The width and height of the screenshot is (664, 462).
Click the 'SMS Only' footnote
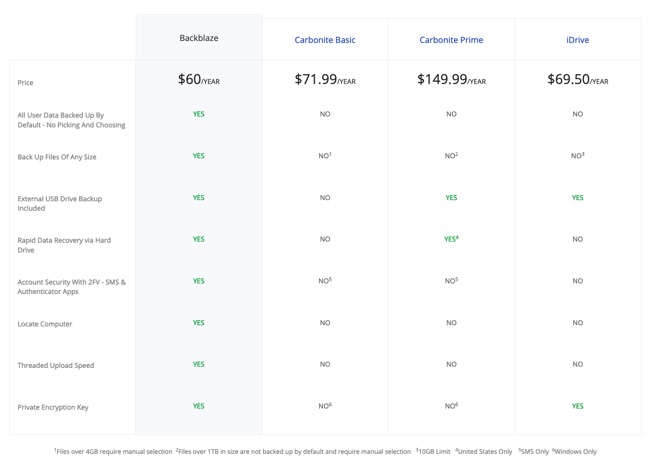click(534, 451)
